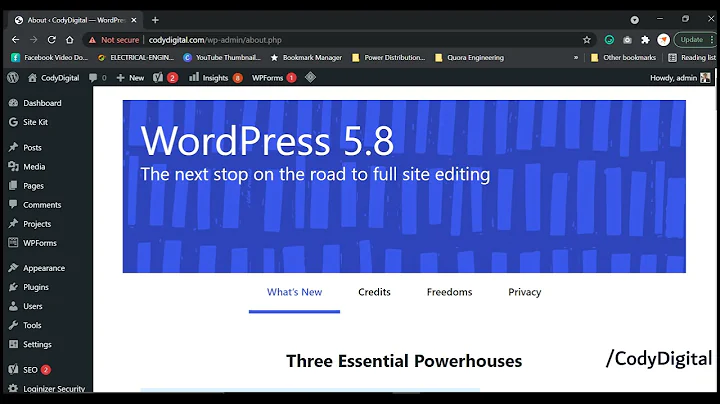The height and width of the screenshot is (404, 720).
Task: Open YouTube Thumbnail... bookmark
Action: 222,57
